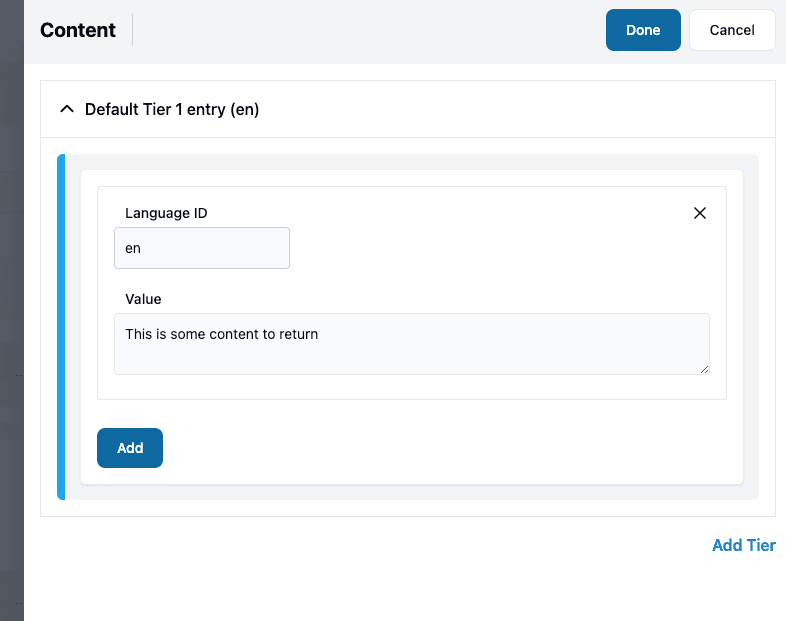Select the "Default Tier 1 entry (en)" header title
Screen dimensions: 786x621
click(172, 109)
